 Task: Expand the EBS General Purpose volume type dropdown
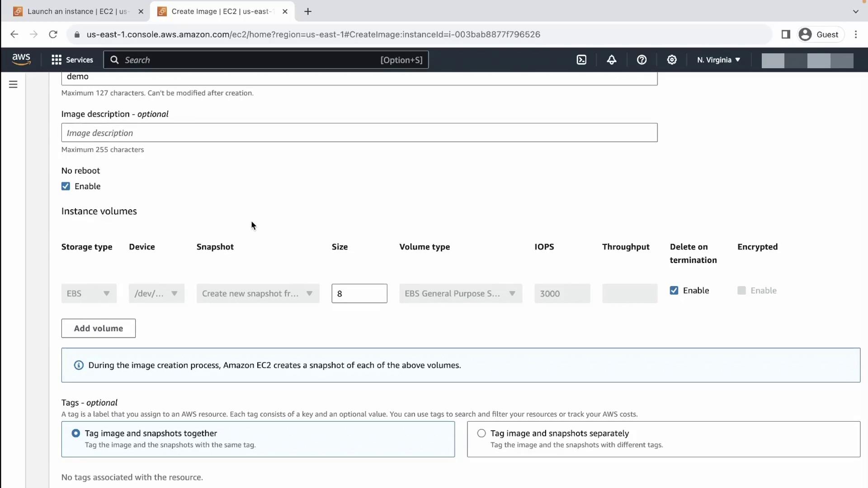460,294
